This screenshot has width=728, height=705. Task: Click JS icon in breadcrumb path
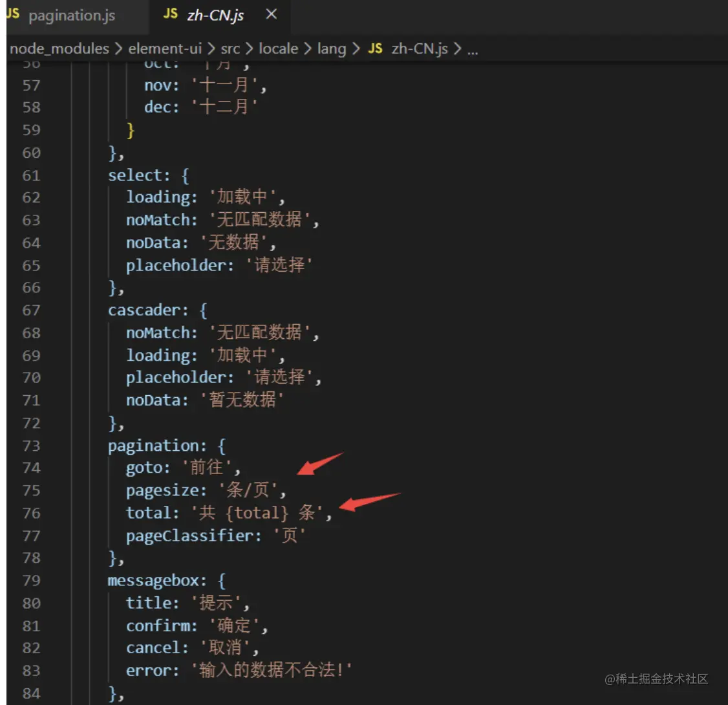[375, 49]
